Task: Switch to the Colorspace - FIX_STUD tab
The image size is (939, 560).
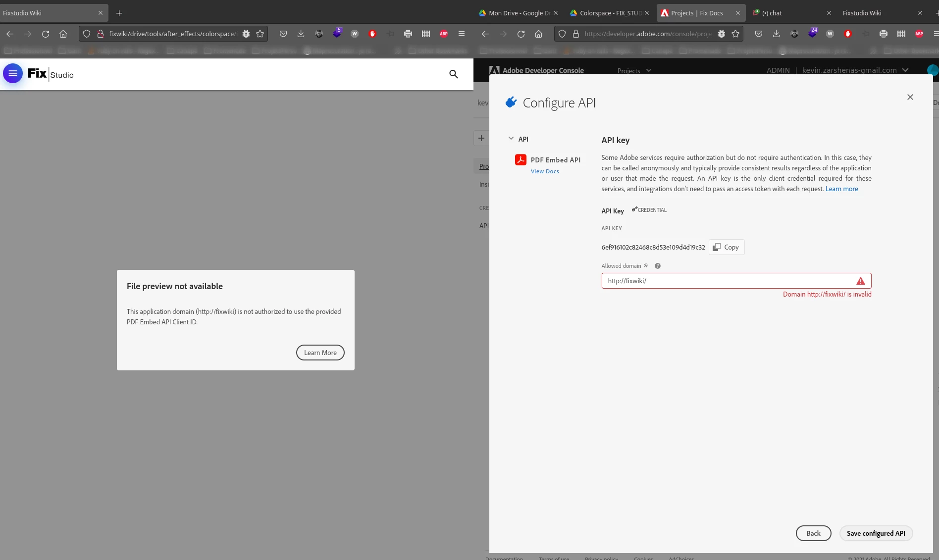Action: (609, 13)
